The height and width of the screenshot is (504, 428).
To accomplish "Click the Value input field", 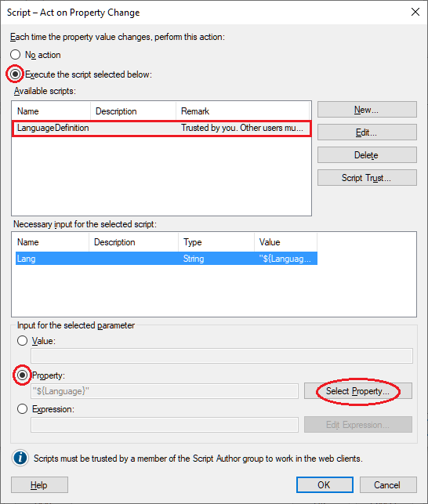I will (222, 356).
